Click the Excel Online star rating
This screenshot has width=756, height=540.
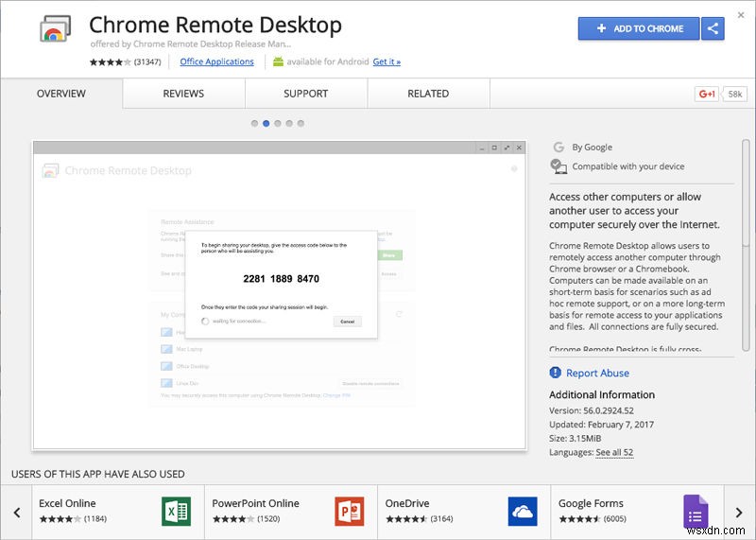click(60, 519)
